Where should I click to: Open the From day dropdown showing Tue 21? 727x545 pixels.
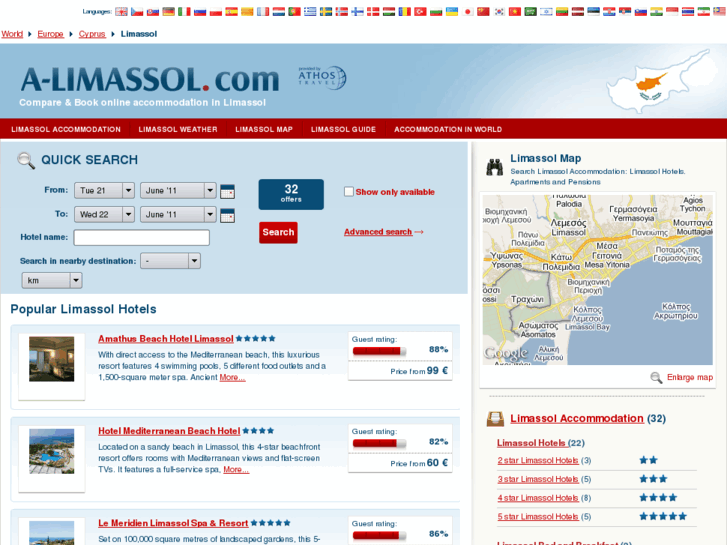pyautogui.click(x=104, y=190)
